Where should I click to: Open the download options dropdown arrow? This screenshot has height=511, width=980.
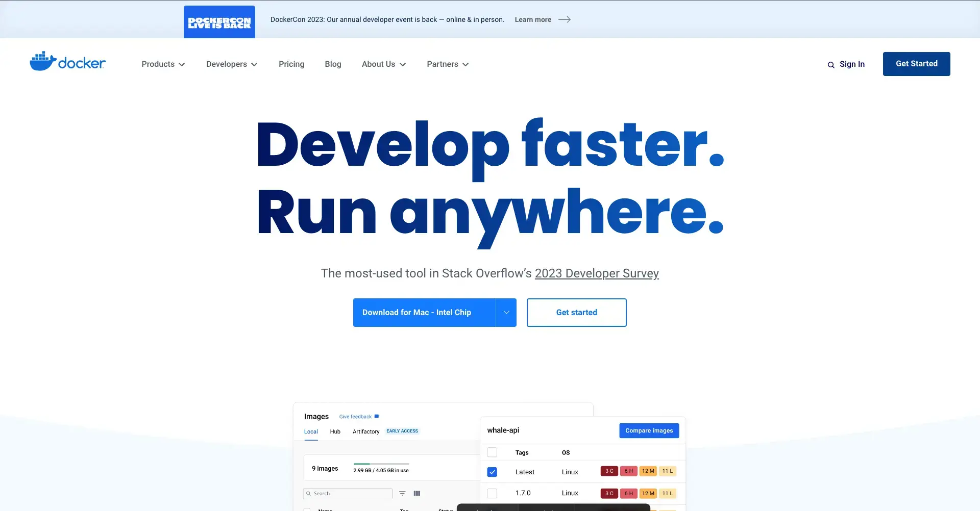tap(506, 313)
